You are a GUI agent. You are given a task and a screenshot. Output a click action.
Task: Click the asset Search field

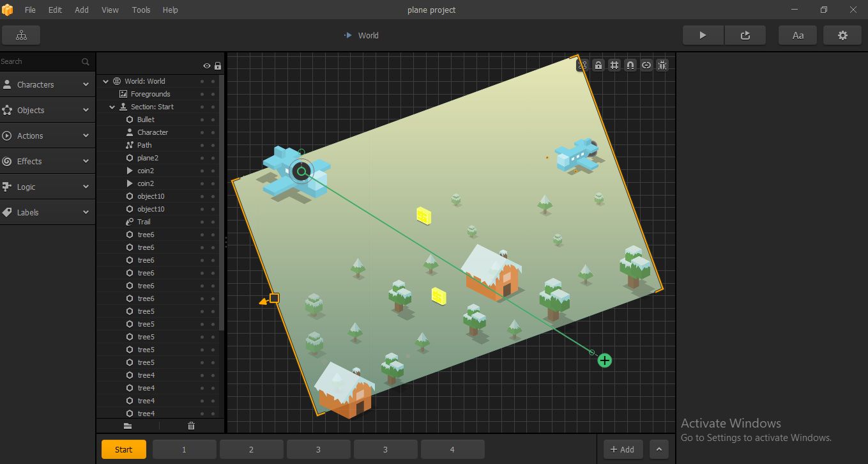40,61
